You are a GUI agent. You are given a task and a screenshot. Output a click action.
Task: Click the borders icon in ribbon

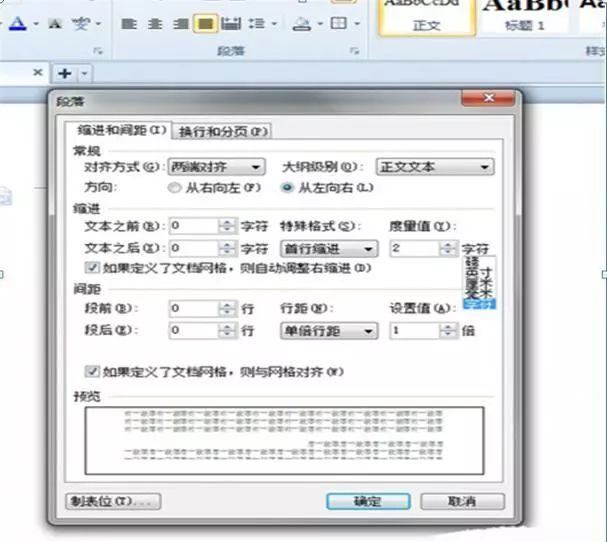[339, 24]
